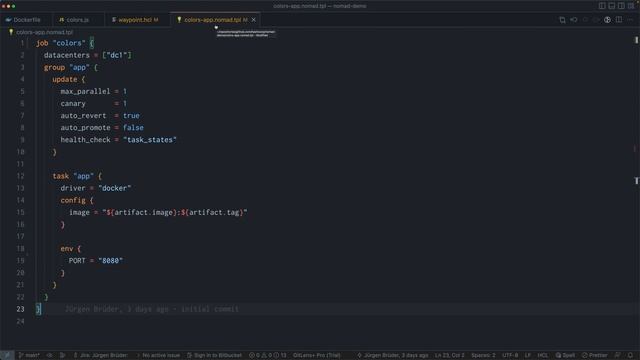Click the main branch in status bar

click(x=29, y=355)
